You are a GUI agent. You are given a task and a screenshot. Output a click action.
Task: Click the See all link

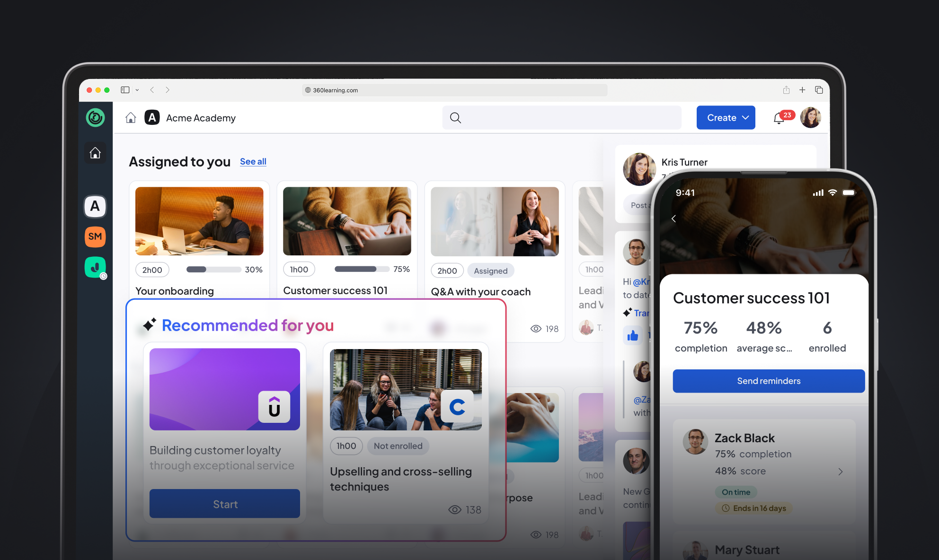253,161
